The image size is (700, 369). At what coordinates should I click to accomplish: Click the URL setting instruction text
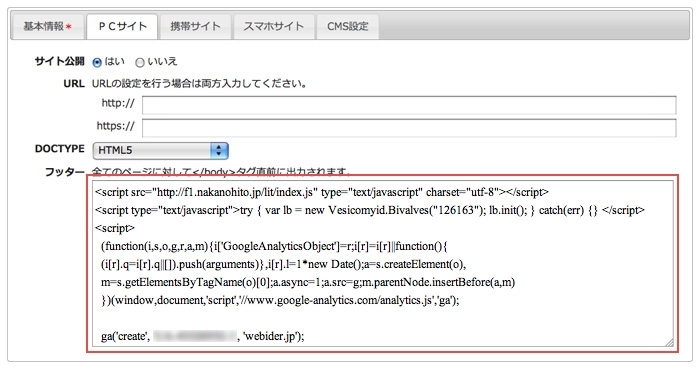point(199,83)
